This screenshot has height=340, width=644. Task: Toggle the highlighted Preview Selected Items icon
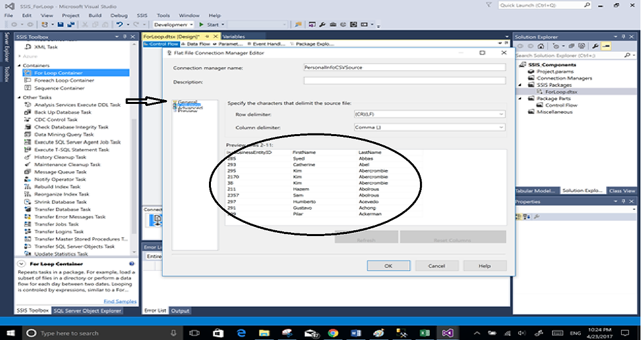(605, 46)
